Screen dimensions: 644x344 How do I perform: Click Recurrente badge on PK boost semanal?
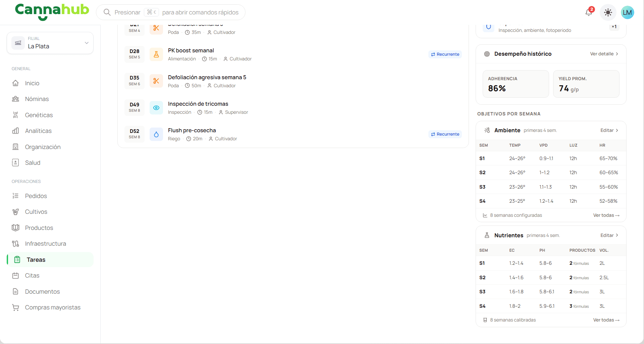445,54
